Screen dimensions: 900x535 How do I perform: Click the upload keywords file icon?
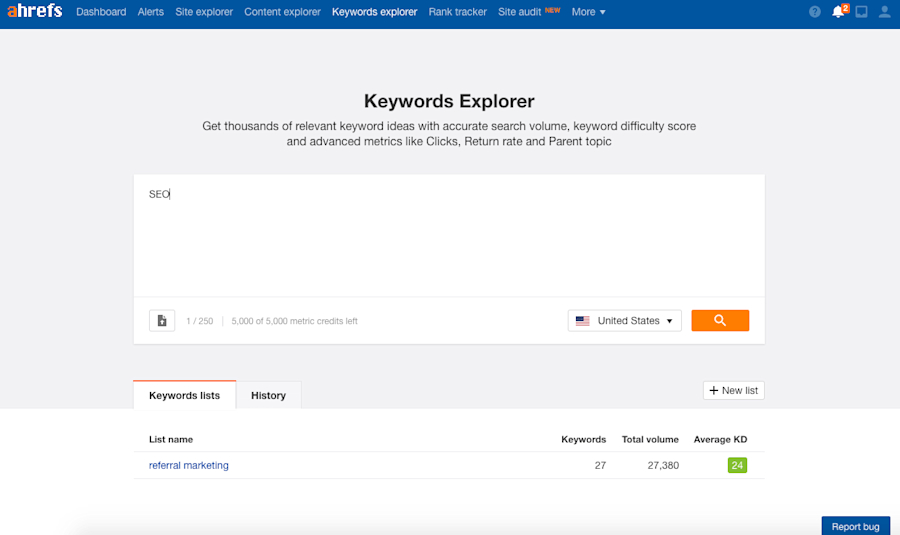(x=162, y=321)
